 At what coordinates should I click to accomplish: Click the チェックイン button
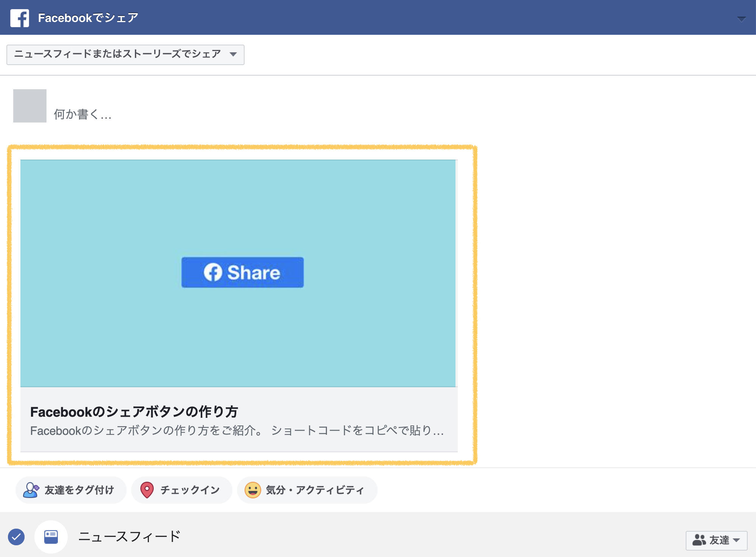click(x=182, y=490)
